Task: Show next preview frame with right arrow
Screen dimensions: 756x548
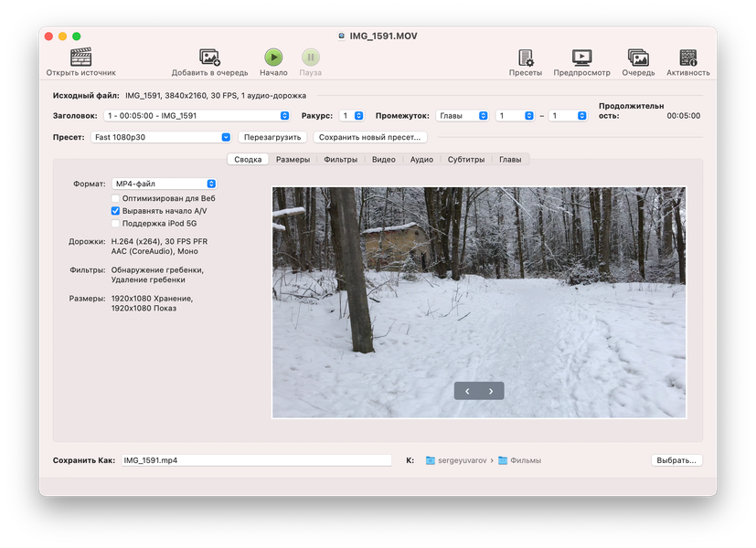Action: 491,391
